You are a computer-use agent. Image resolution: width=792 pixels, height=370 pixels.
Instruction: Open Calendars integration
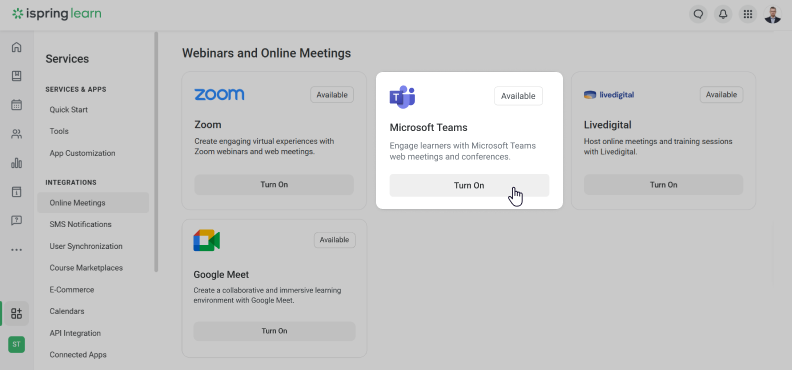(67, 311)
